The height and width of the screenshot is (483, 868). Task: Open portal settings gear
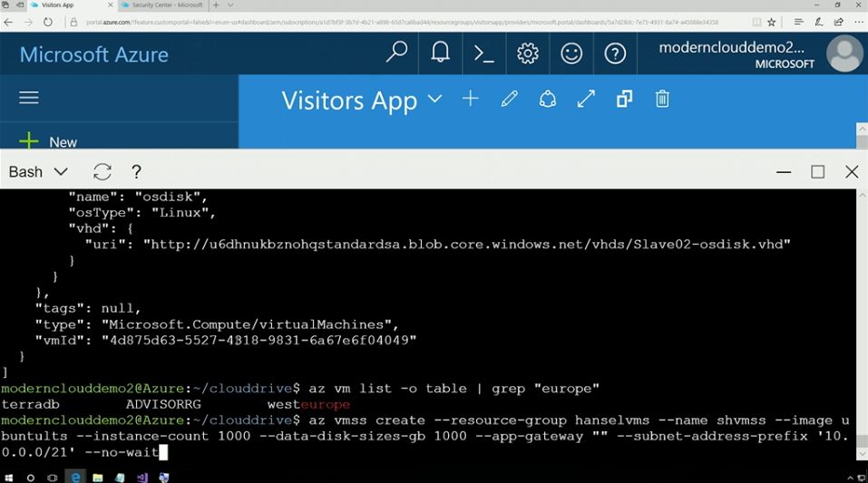click(x=528, y=53)
